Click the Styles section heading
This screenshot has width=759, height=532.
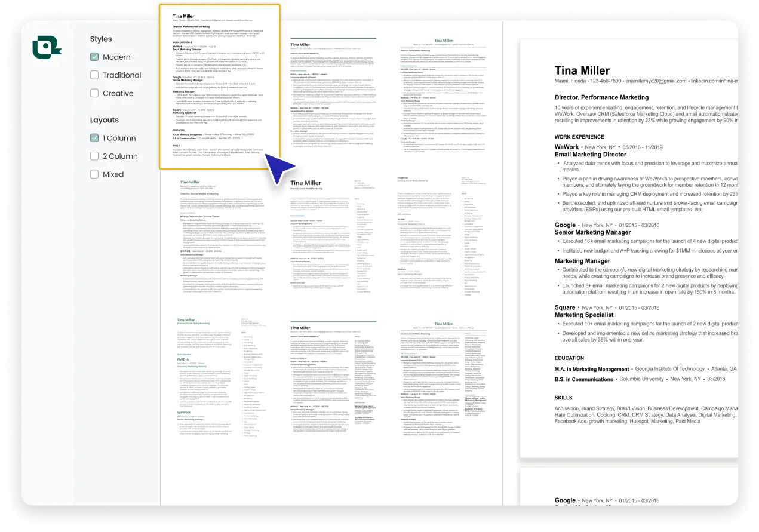coord(101,39)
